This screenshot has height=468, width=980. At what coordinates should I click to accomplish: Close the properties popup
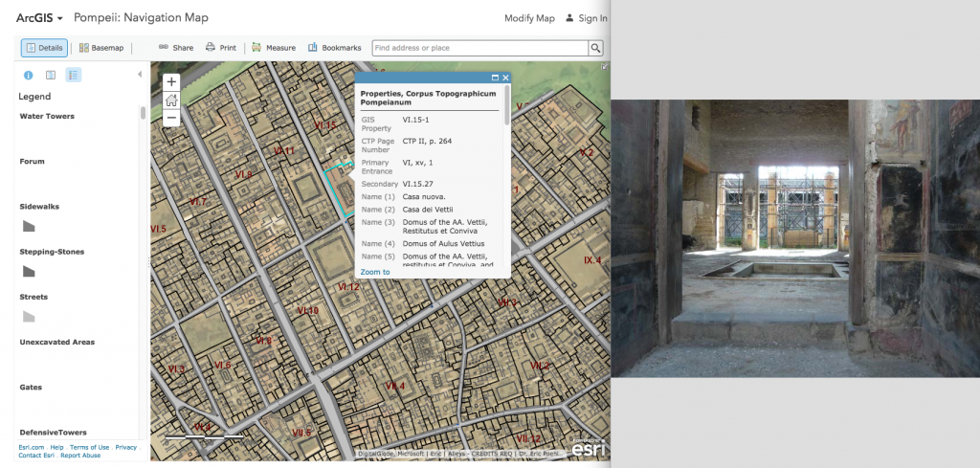click(505, 78)
